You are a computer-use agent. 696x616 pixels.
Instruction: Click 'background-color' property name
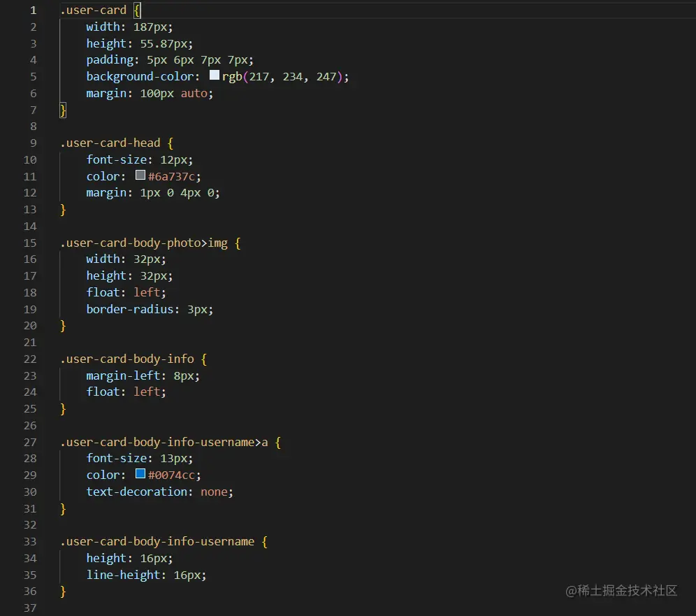pyautogui.click(x=140, y=76)
